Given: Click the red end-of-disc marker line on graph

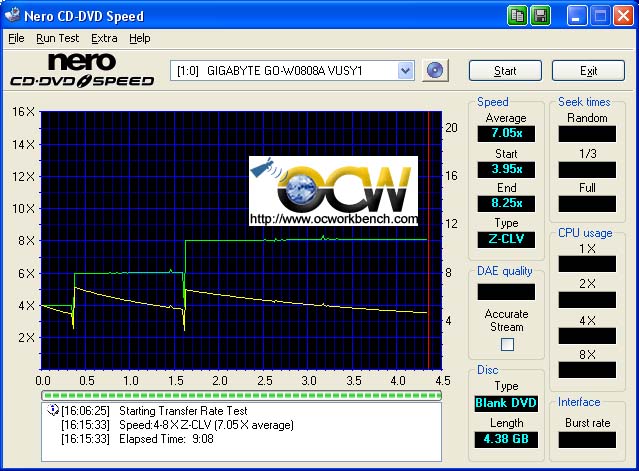Looking at the screenshot, I should click(428, 240).
